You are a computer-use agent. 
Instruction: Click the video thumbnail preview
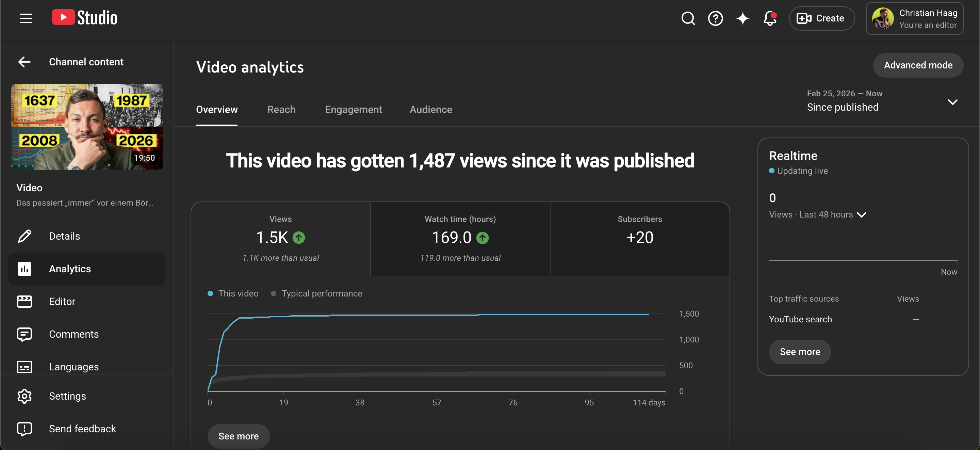[x=87, y=127]
